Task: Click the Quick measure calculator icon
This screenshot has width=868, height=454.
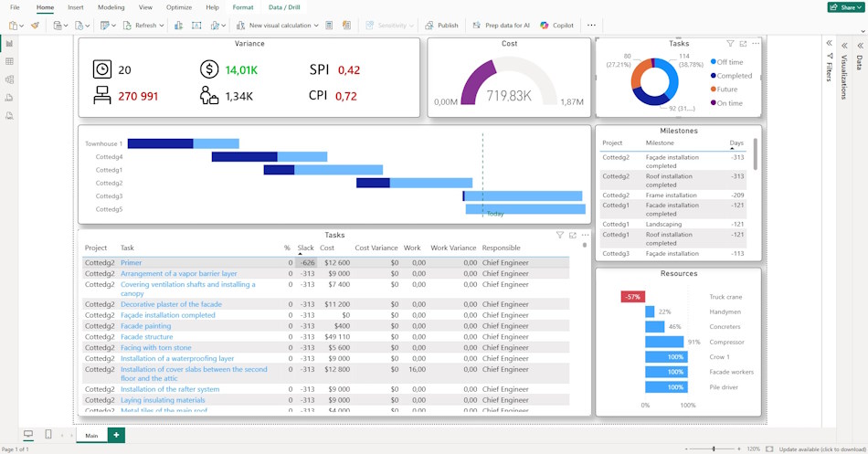Action: 329,26
